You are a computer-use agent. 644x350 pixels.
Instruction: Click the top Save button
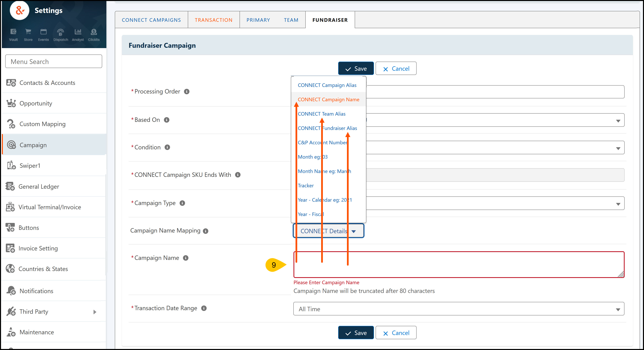(356, 69)
